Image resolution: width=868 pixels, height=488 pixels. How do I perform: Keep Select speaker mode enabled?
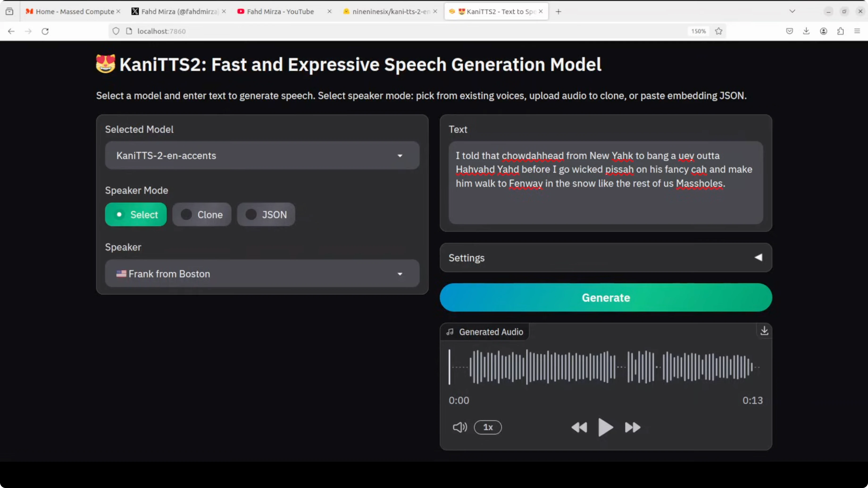[x=135, y=215]
